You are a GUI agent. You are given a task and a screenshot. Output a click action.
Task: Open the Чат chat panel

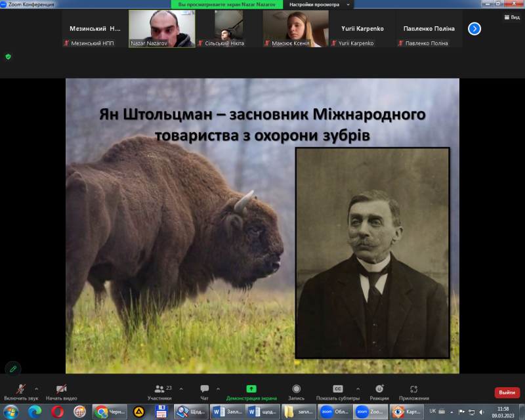point(204,389)
